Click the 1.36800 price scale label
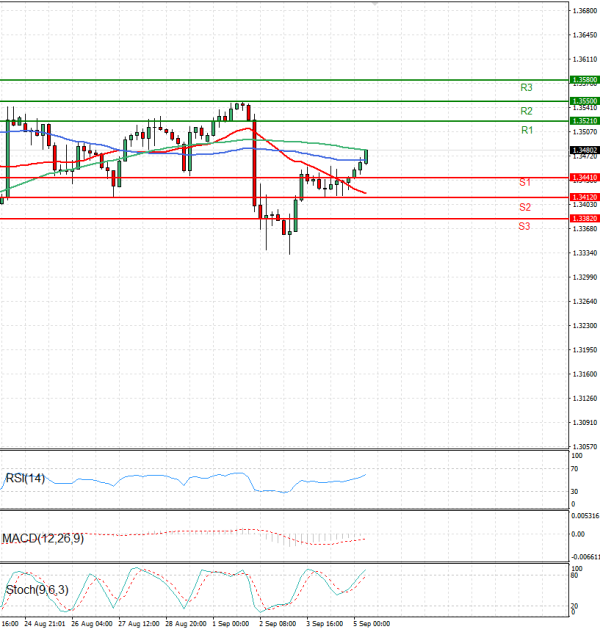Viewport: 600px width, 632px height. [584, 11]
